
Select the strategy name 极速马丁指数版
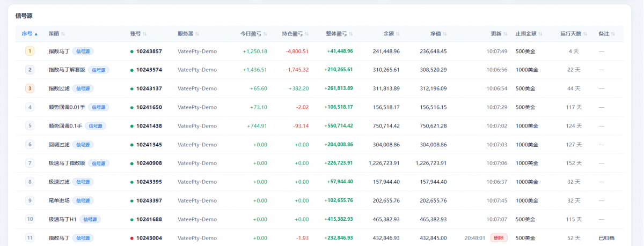pyautogui.click(x=67, y=163)
